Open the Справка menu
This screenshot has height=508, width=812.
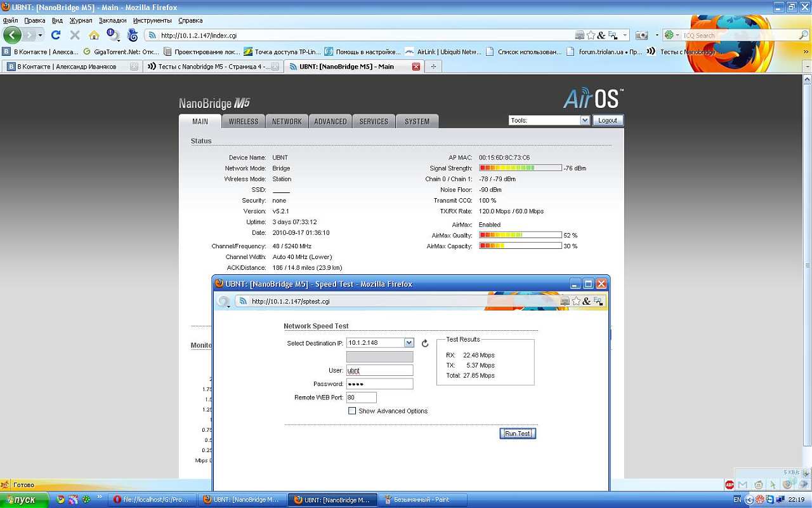(x=190, y=20)
